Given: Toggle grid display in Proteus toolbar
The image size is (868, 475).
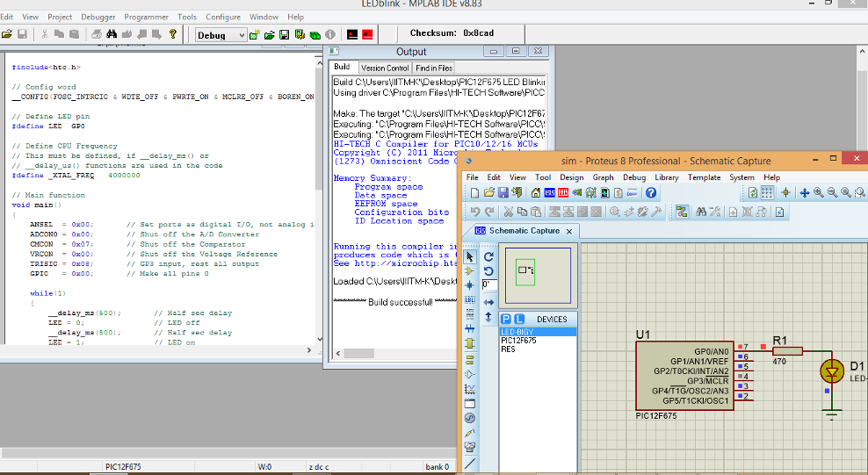Looking at the screenshot, I should (x=767, y=193).
